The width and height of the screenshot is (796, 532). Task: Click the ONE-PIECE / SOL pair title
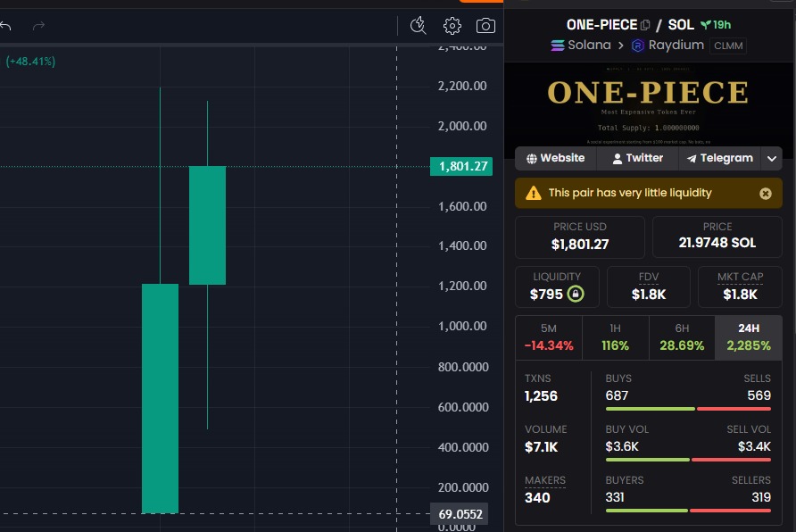pos(630,24)
